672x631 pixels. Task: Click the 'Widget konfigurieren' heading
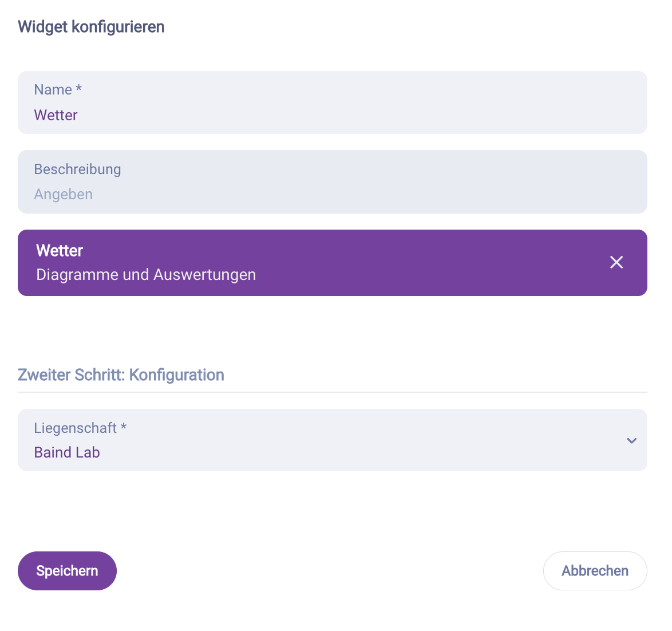click(90, 26)
